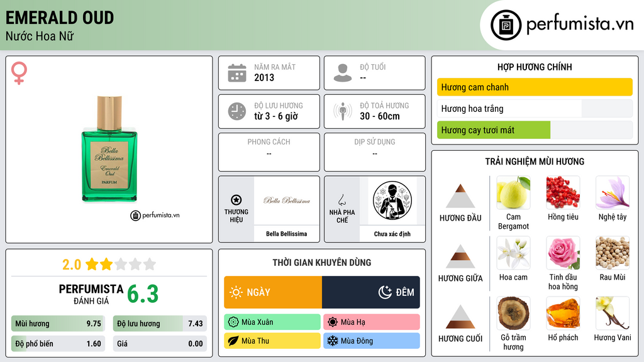
Task: Click the snowflake icon for Mùa Đông
Action: (333, 341)
